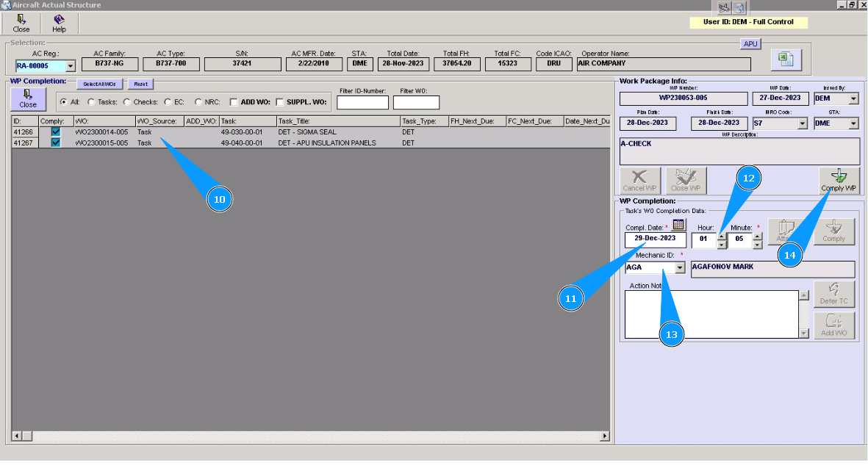Click the Minute field showing 05
The height and width of the screenshot is (465, 868).
(x=740, y=240)
